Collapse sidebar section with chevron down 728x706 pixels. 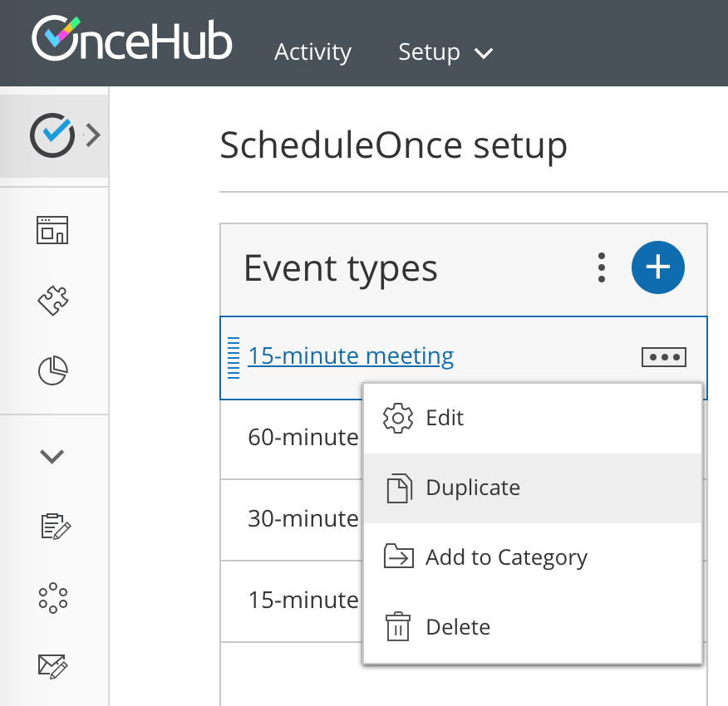(52, 456)
